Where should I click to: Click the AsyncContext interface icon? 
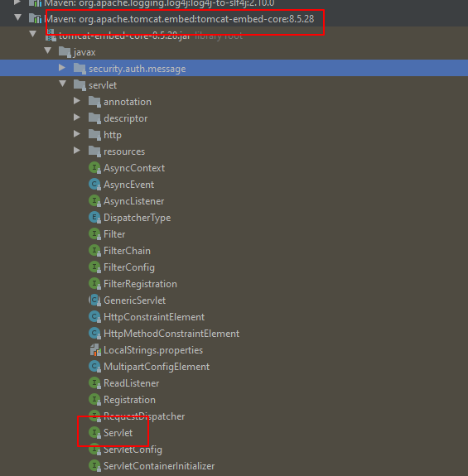pos(94,168)
